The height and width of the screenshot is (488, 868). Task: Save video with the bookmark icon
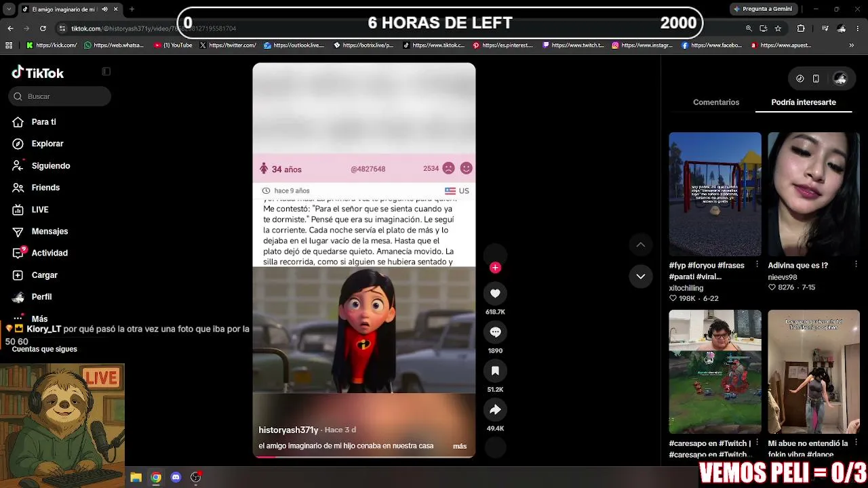tap(495, 371)
